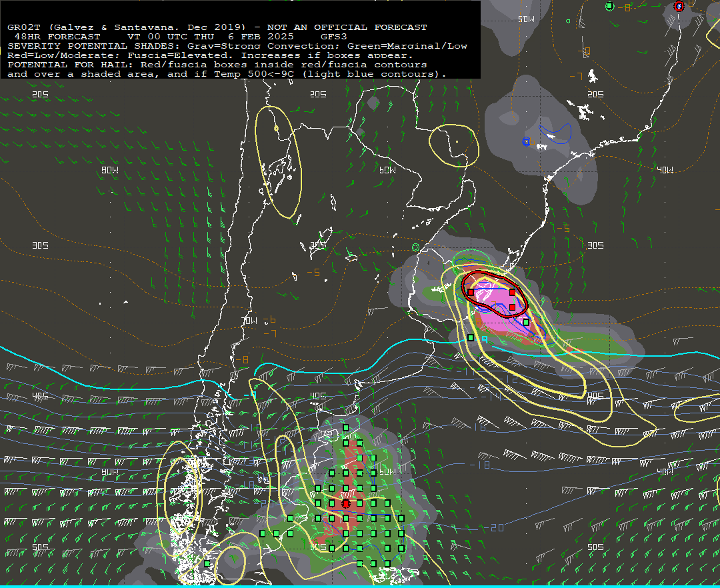Click the leftmost 50S latitude label
The height and width of the screenshot is (588, 720).
41,547
